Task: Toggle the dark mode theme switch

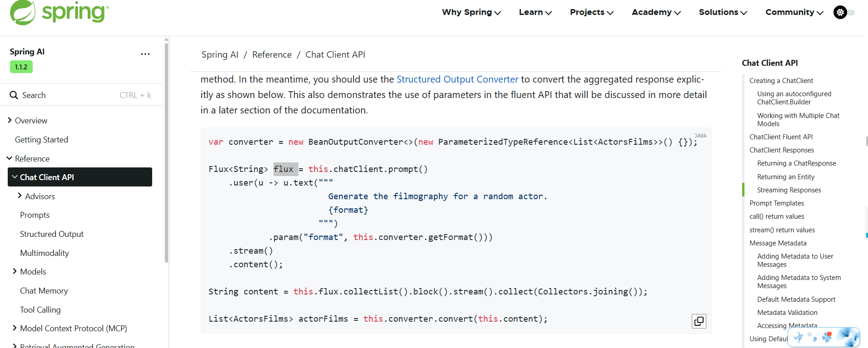Action: point(844,12)
